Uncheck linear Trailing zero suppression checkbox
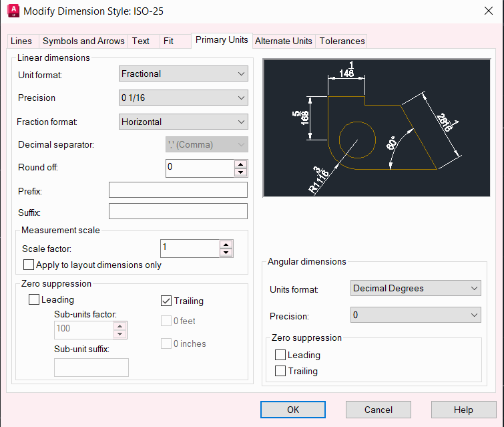Viewport: 504px width, 427px height. click(166, 301)
